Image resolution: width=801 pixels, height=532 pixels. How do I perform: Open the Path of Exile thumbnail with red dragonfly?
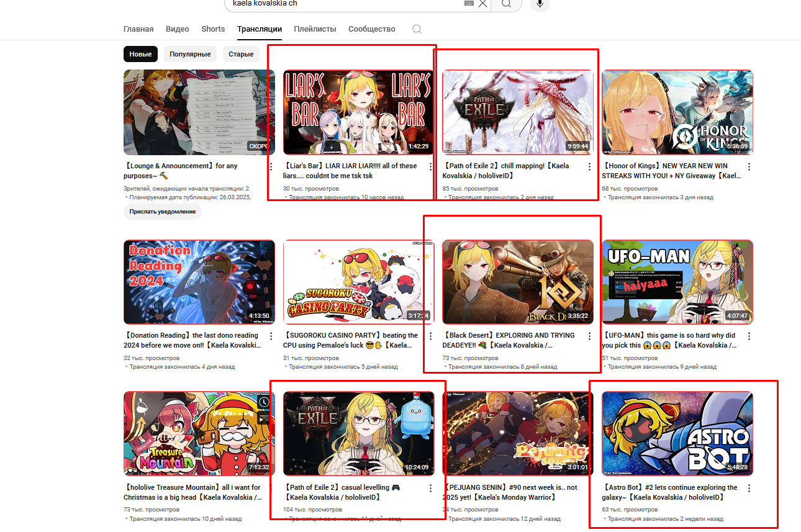pyautogui.click(x=518, y=112)
